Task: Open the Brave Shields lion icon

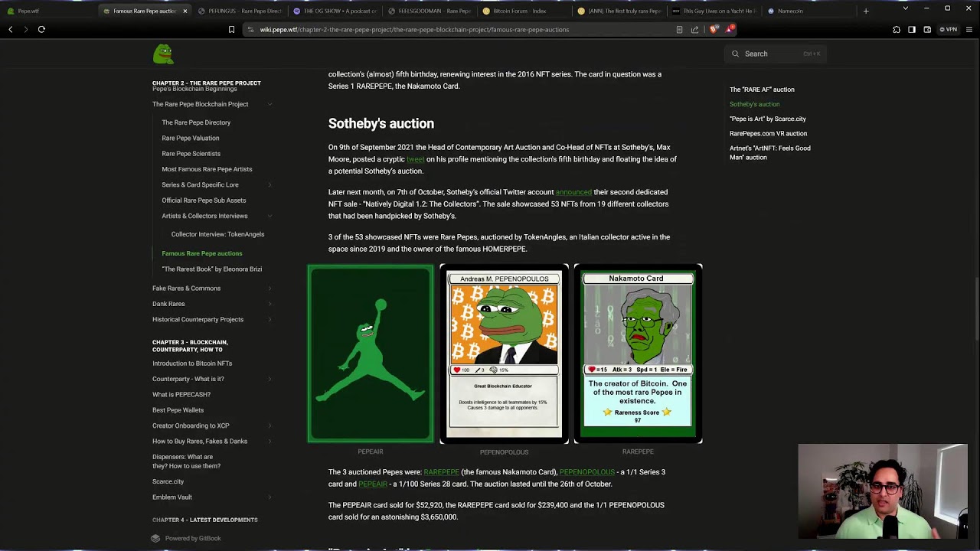Action: 714,29
